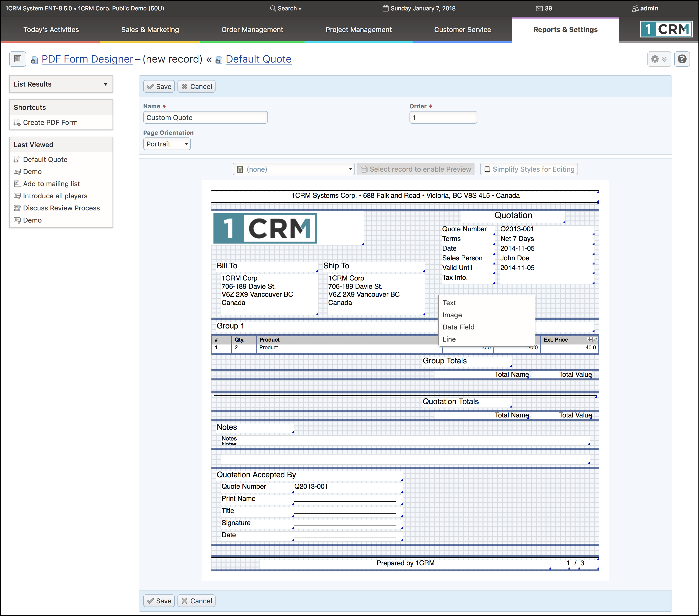Screen dimensions: 699x616
Task: Open the (none) record selector dropdown
Action: [294, 169]
